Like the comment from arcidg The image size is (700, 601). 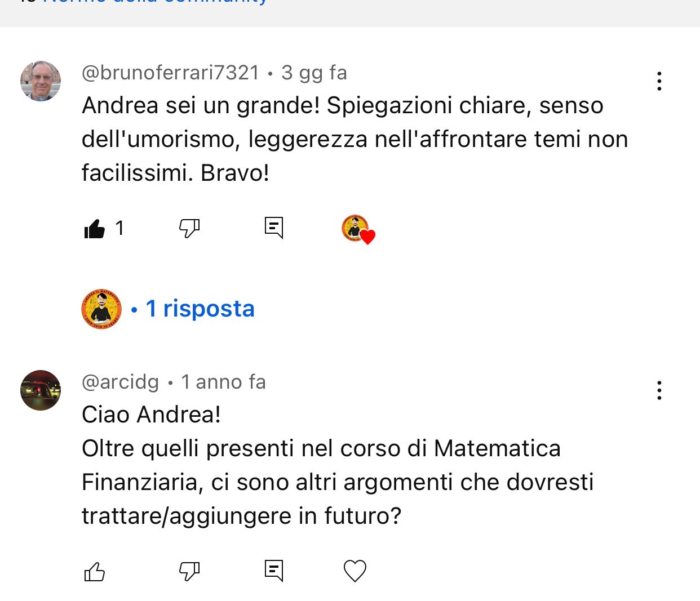[95, 572]
